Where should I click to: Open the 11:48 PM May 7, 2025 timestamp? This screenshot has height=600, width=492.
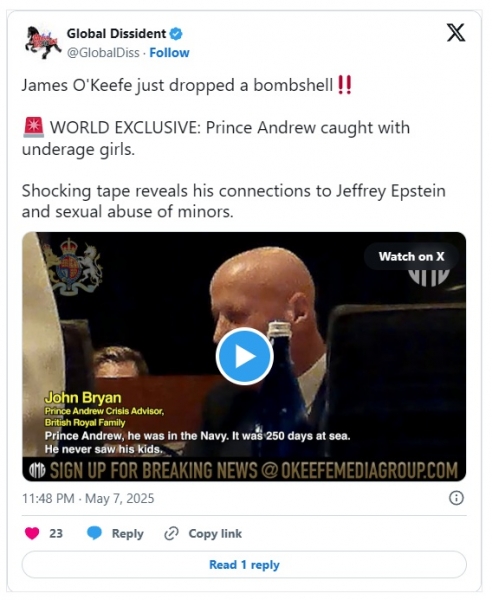88,498
